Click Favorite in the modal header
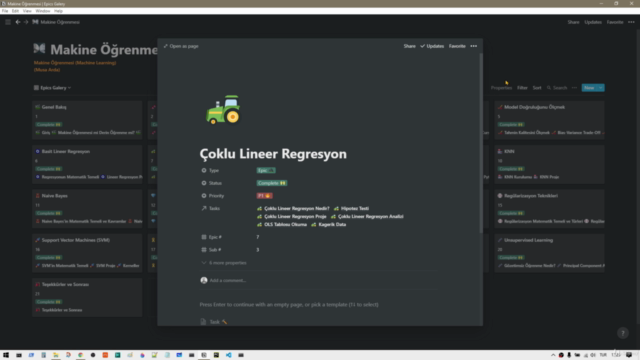Viewport: 640px width, 360px height. (x=457, y=46)
